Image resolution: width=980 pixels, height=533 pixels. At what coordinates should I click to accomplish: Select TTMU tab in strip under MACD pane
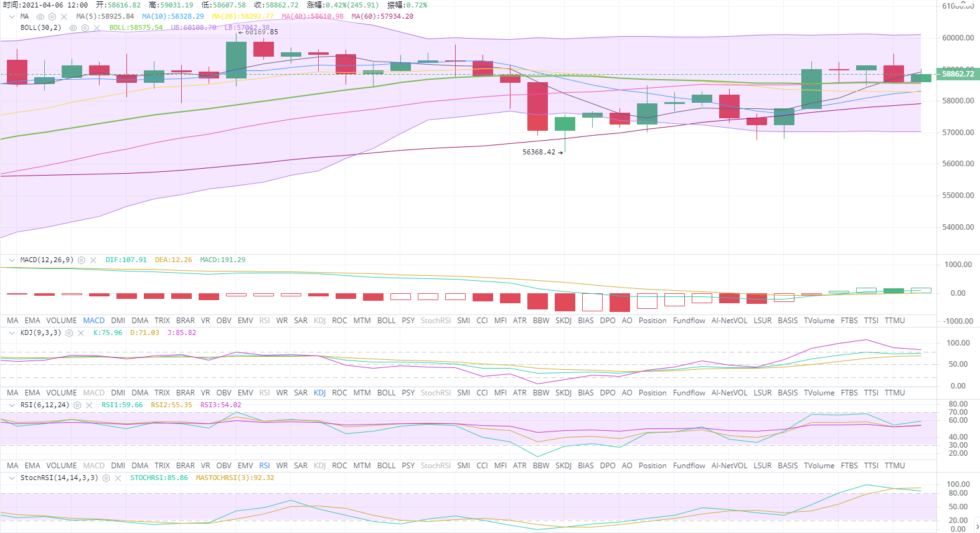pyautogui.click(x=895, y=321)
